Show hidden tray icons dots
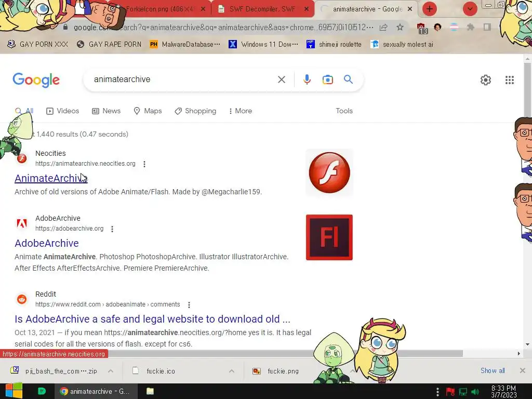This screenshot has width=532, height=399. pos(437,392)
